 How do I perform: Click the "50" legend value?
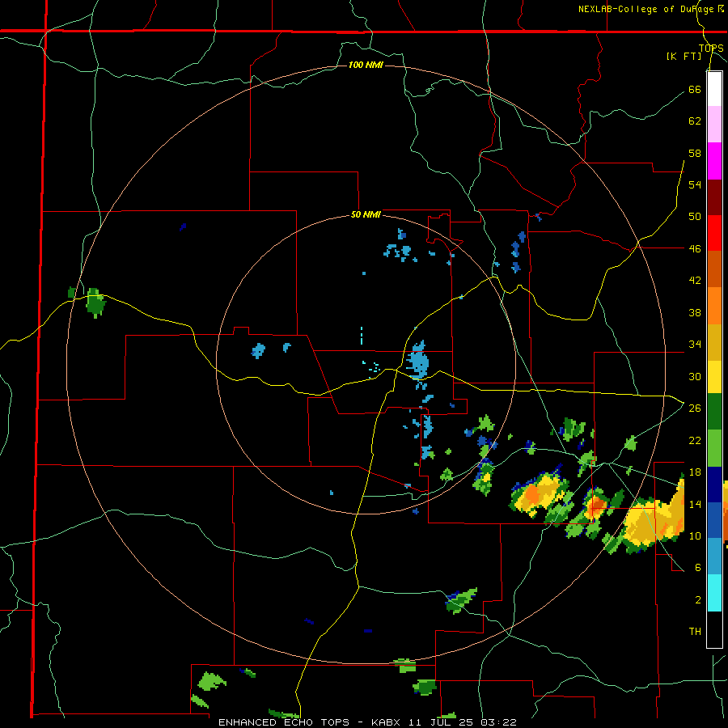click(695, 217)
